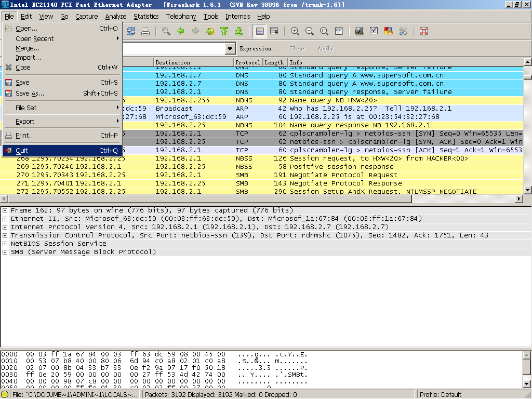The height and width of the screenshot is (399, 532).
Task: Open Capture filters toolbar icon
Action: [x=360, y=31]
